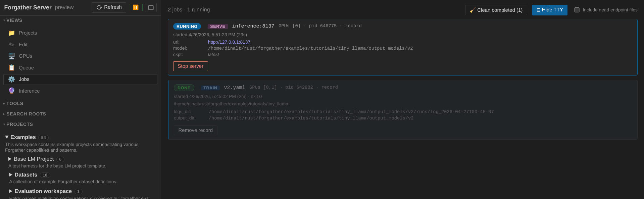The image size is (644, 199).
Task: Click the v2.yaml job title
Action: point(235,88)
